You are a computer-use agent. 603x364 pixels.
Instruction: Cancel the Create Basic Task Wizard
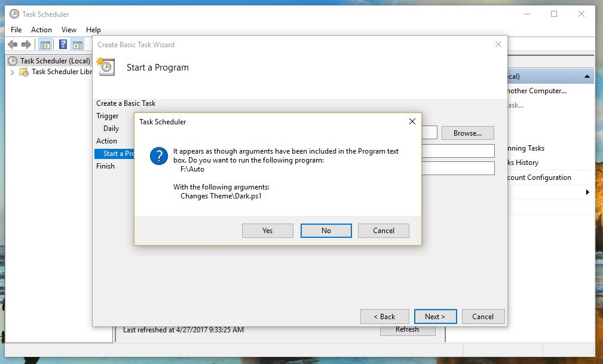483,316
